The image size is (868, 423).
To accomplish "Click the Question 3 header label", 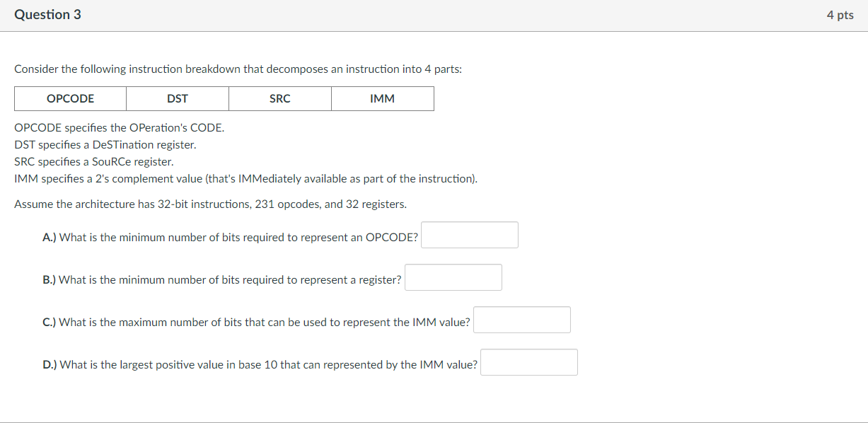I will coord(47,14).
